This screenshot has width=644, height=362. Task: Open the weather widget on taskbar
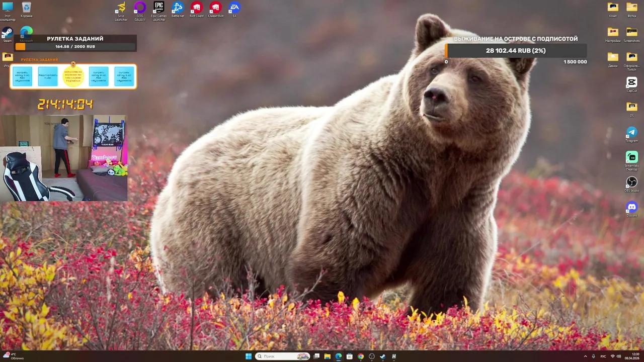(13, 356)
